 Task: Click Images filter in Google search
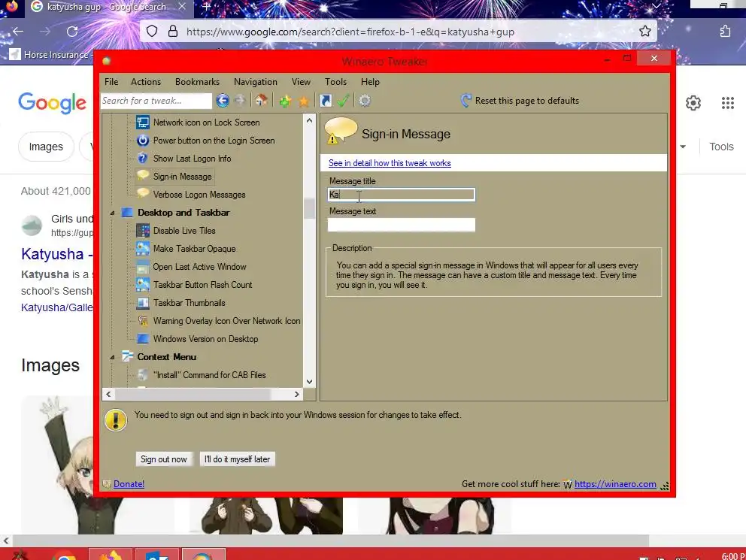(x=46, y=147)
